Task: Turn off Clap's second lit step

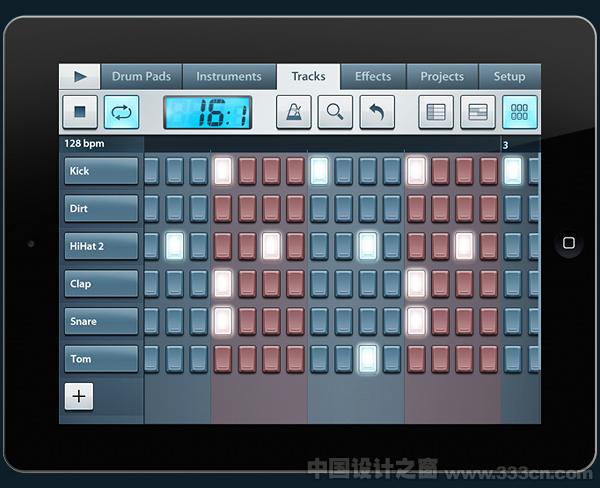Action: 416,284
